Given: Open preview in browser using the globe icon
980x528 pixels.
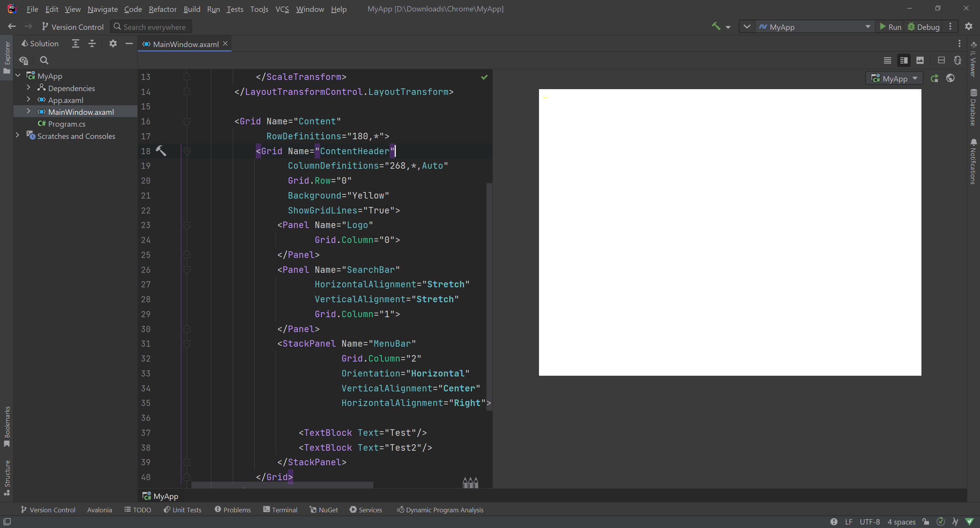Looking at the screenshot, I should tap(951, 78).
